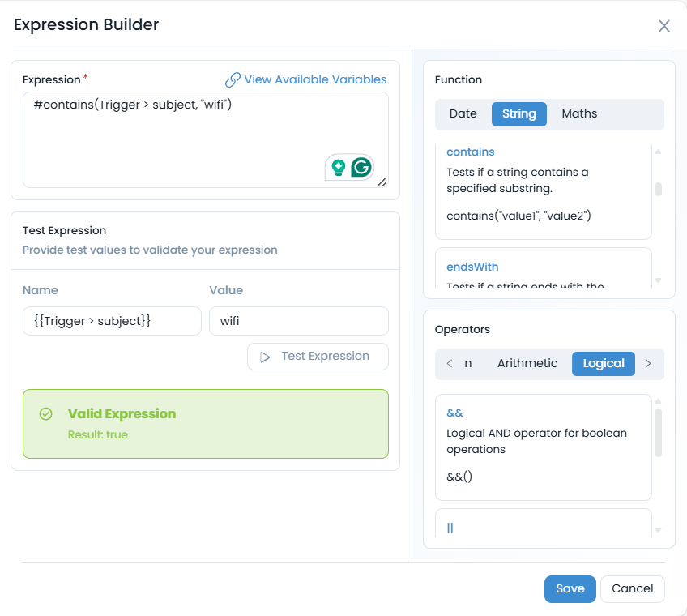The image size is (687, 616).
Task: Switch to the Maths function tab
Action: [579, 113]
